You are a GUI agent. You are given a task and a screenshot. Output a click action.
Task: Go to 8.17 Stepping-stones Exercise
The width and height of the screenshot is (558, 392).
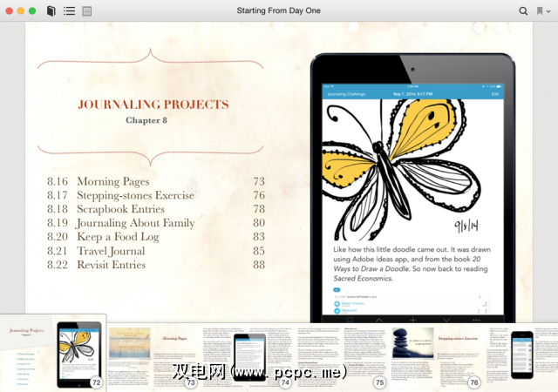tap(156, 195)
